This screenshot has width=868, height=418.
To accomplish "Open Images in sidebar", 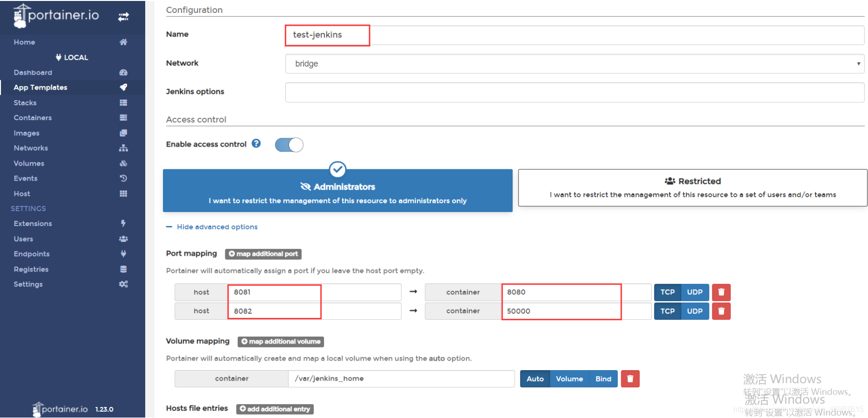I will click(x=26, y=133).
